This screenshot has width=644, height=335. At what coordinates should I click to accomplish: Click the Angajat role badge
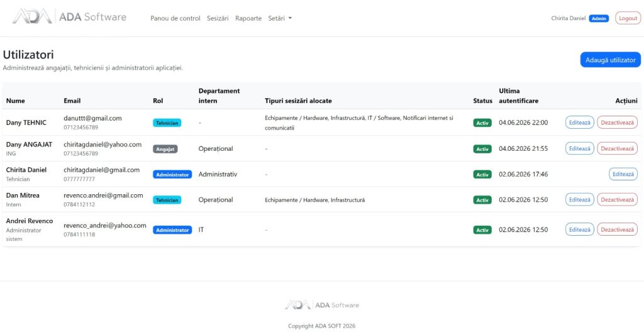[165, 149]
